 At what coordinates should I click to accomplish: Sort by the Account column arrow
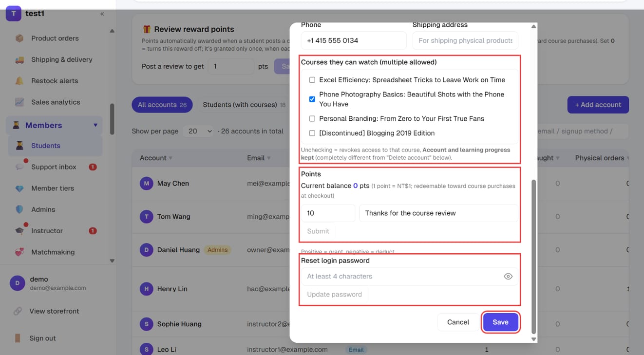(x=170, y=158)
